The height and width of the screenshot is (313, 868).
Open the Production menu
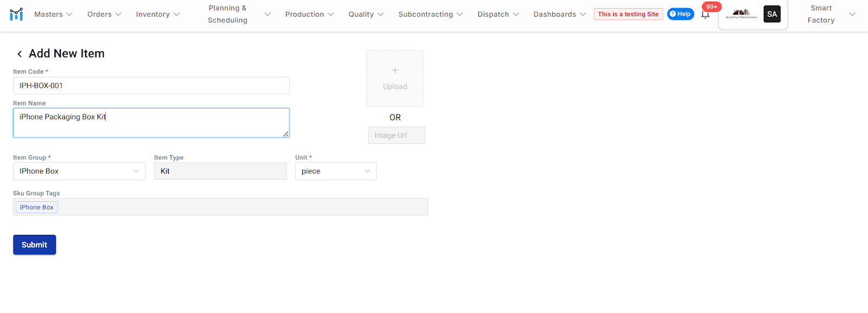(x=309, y=14)
